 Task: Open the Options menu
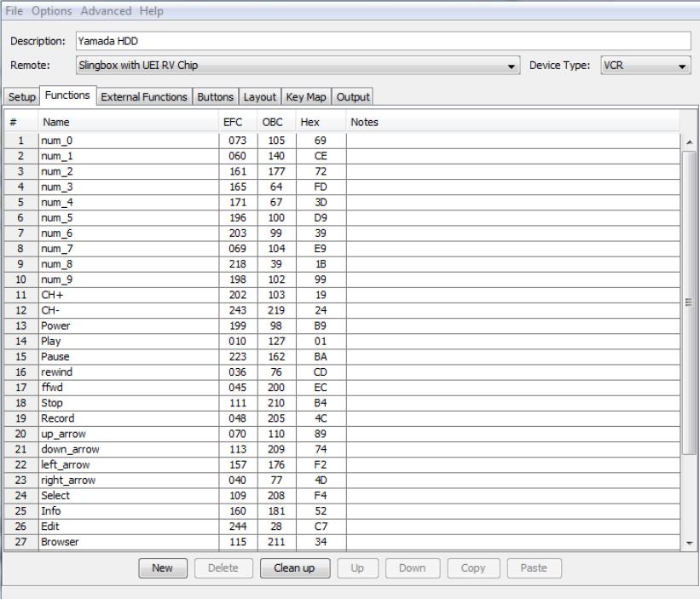[51, 11]
